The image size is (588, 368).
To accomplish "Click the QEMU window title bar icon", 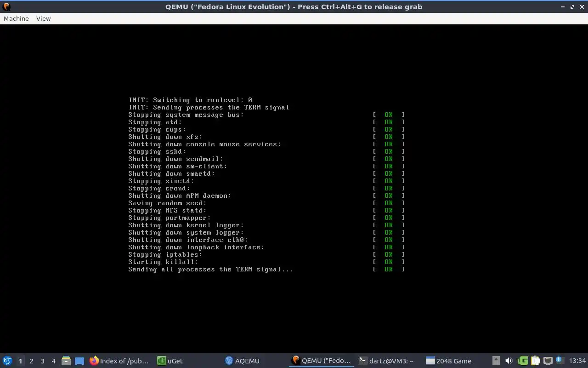I will click(x=6, y=6).
